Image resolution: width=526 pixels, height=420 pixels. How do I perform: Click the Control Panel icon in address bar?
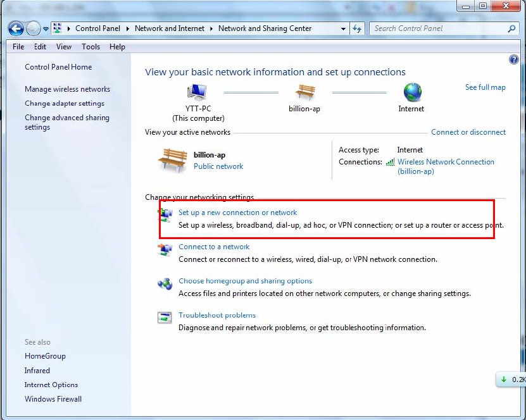coord(58,28)
